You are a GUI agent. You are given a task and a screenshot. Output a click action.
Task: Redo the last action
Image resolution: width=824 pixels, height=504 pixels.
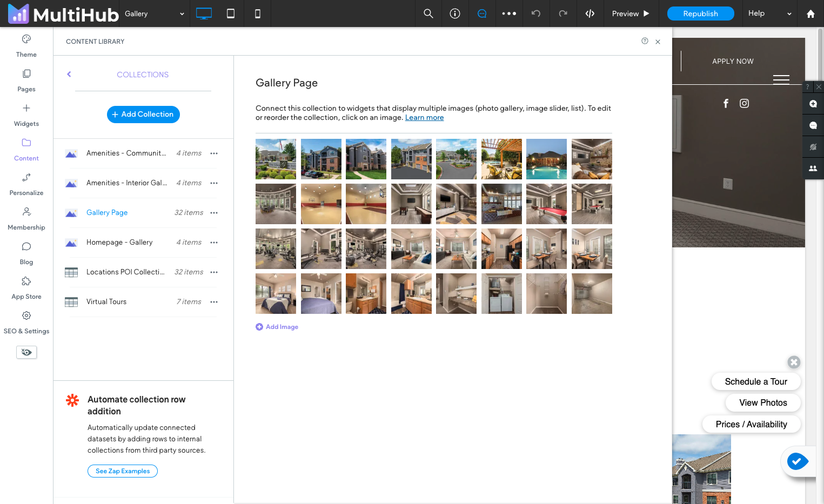[x=563, y=14]
